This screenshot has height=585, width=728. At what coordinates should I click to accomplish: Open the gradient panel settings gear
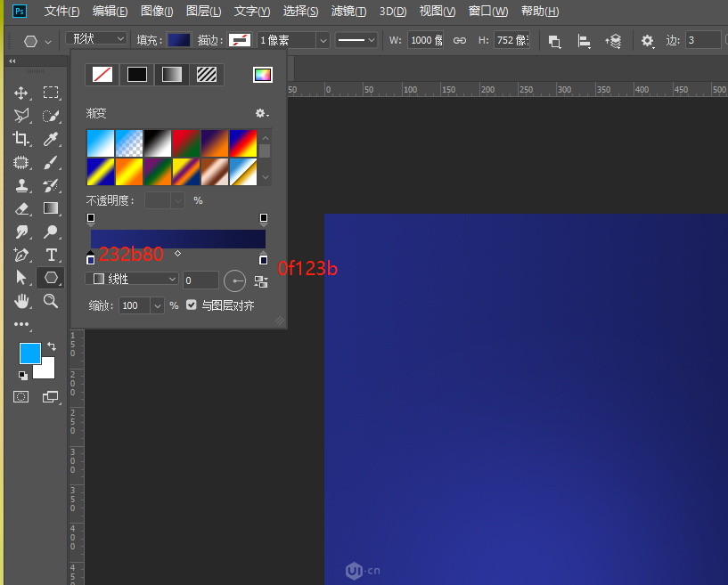pos(261,114)
